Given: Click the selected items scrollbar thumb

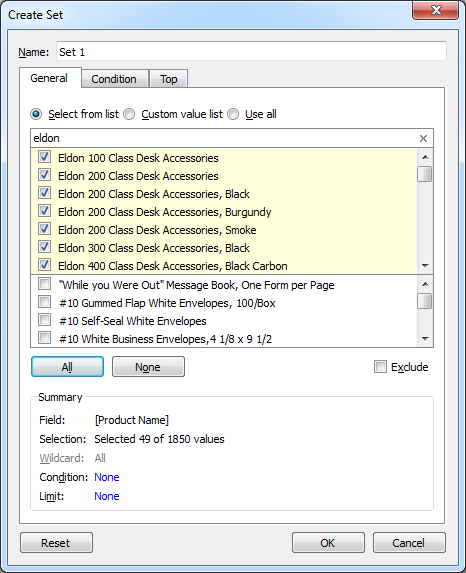Looking at the screenshot, I should pyautogui.click(x=425, y=174).
